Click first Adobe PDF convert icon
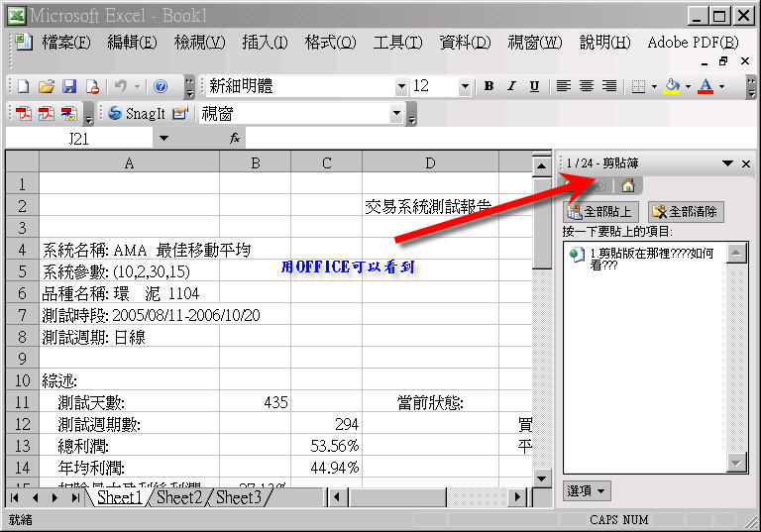Image resolution: width=761 pixels, height=532 pixels. (x=24, y=114)
